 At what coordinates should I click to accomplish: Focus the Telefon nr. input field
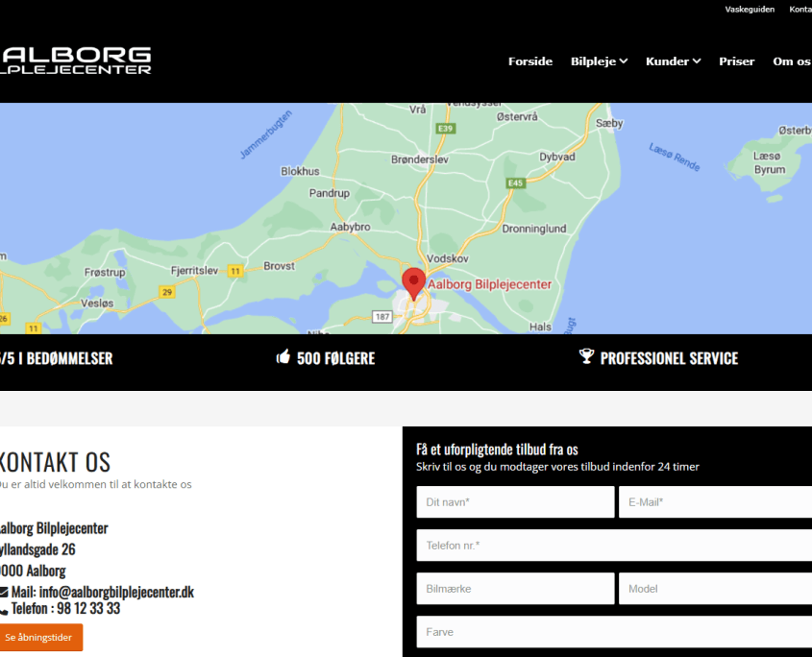click(x=614, y=546)
